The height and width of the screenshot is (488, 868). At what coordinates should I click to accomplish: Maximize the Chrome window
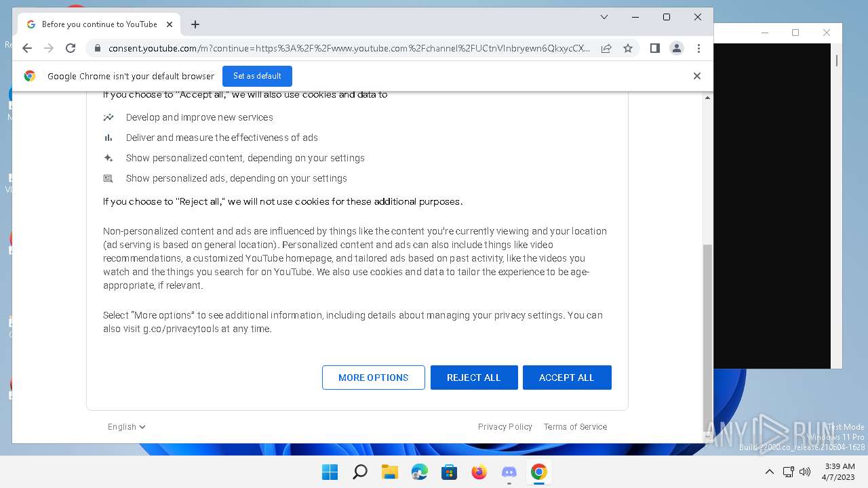(x=667, y=17)
